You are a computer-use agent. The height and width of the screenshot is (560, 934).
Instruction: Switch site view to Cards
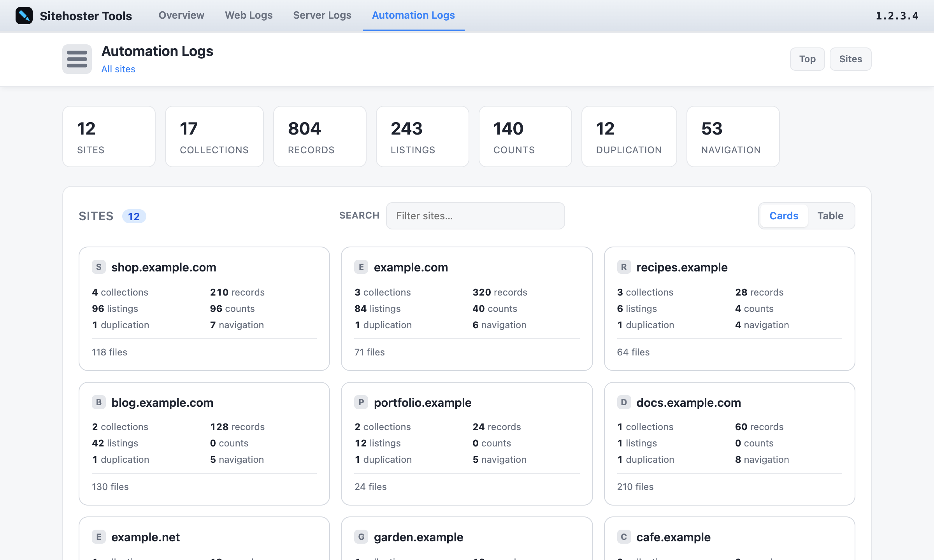(784, 216)
